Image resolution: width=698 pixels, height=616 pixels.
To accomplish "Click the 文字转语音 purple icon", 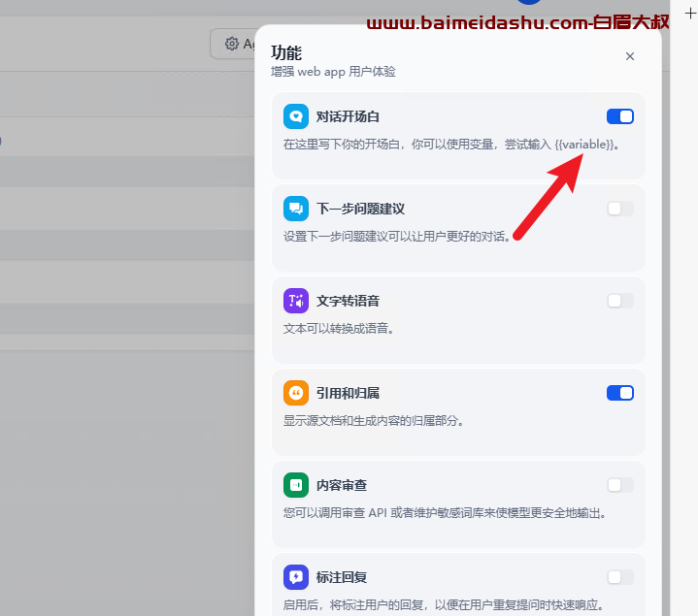I will tap(295, 301).
